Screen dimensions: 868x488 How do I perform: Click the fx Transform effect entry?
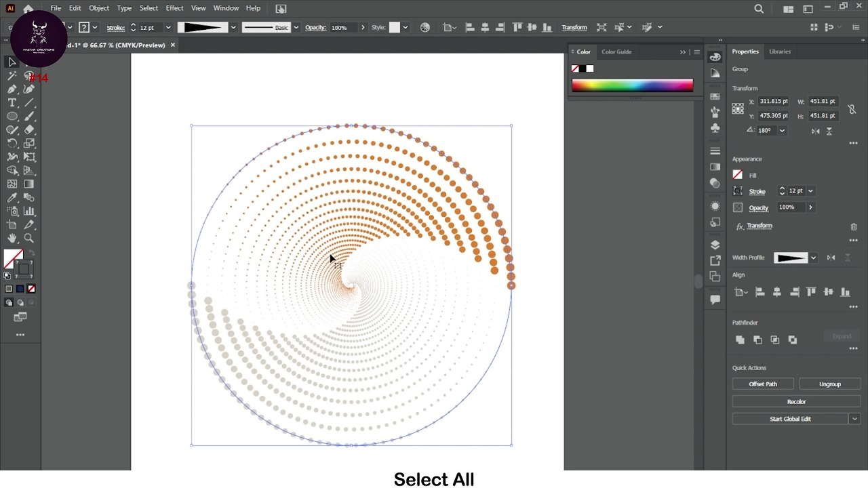click(x=759, y=226)
